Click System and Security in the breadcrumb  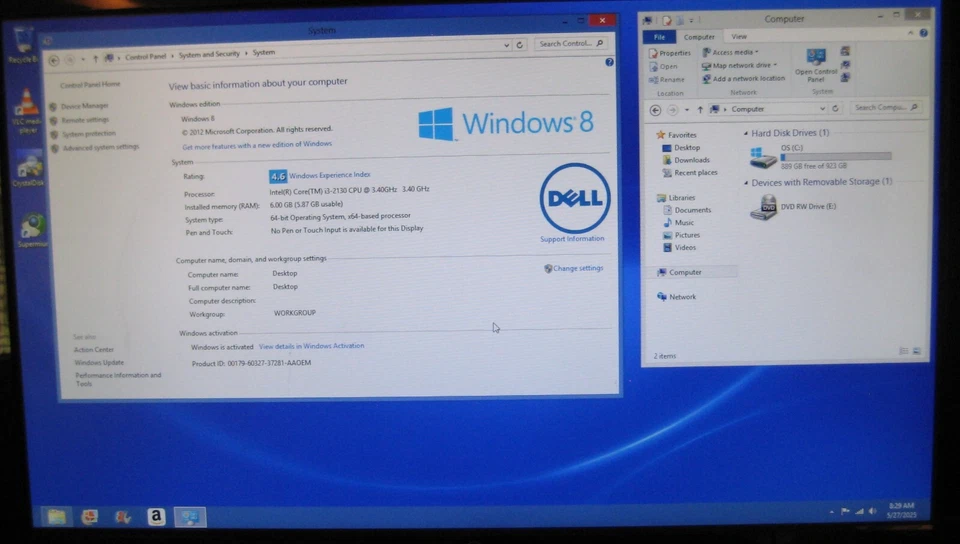209,54
